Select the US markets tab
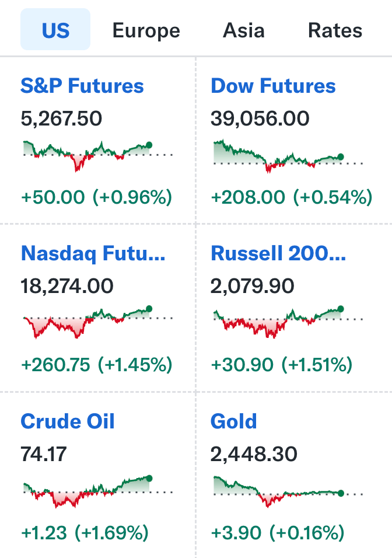The width and height of the screenshot is (392, 558). coord(55,30)
